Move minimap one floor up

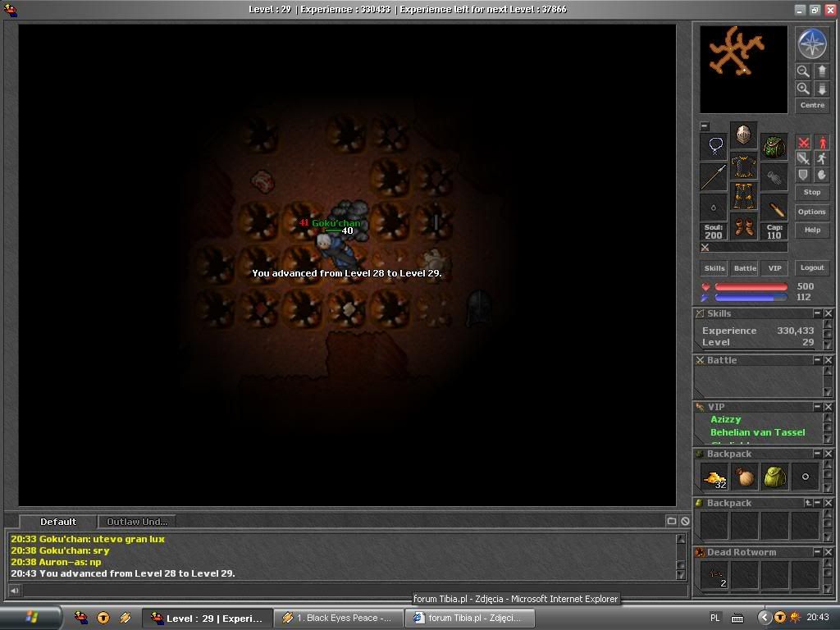[822, 71]
